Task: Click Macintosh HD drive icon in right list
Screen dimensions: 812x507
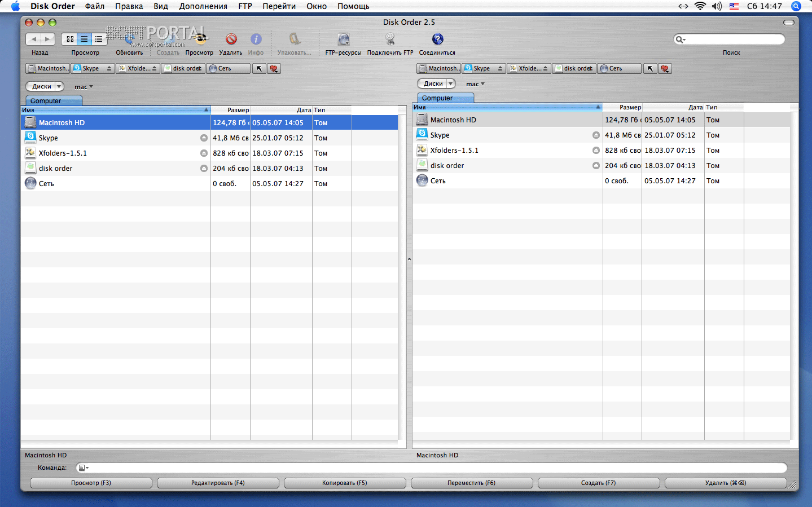Action: pos(422,120)
